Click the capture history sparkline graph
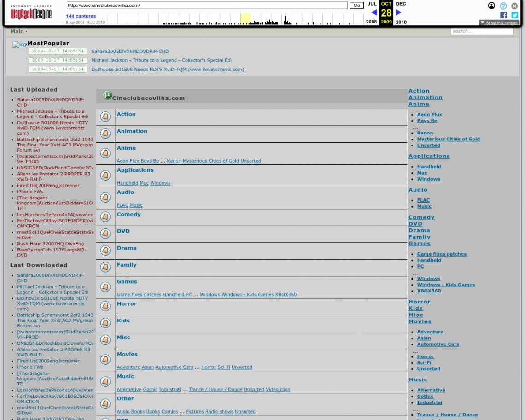 (236, 19)
